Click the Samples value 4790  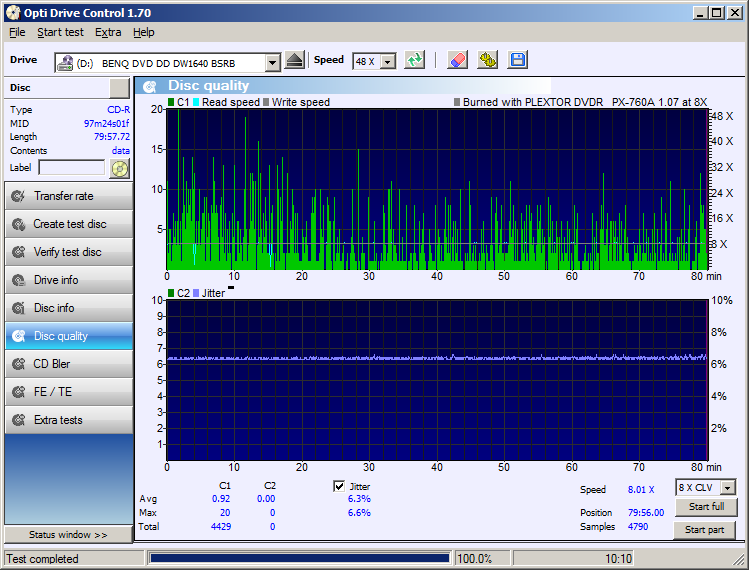tap(638, 527)
